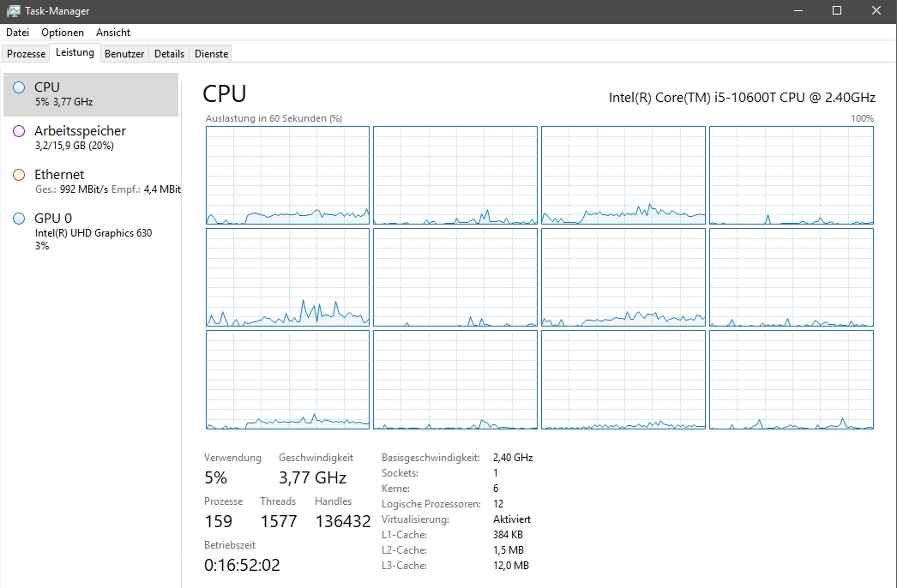Screen dimensions: 897x588
Task: Click the Geschwindigkeit 3,77 GHz value
Action: pyautogui.click(x=312, y=477)
